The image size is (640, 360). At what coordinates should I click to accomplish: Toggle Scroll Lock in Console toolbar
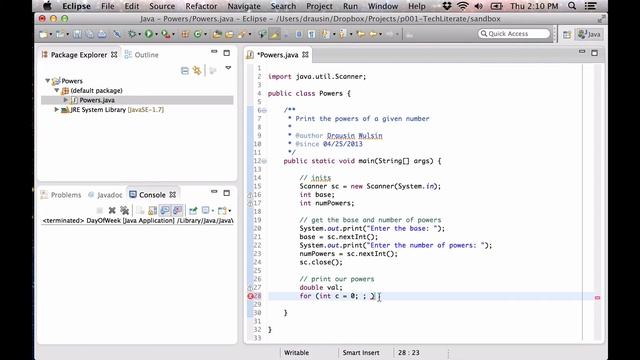[x=153, y=210]
